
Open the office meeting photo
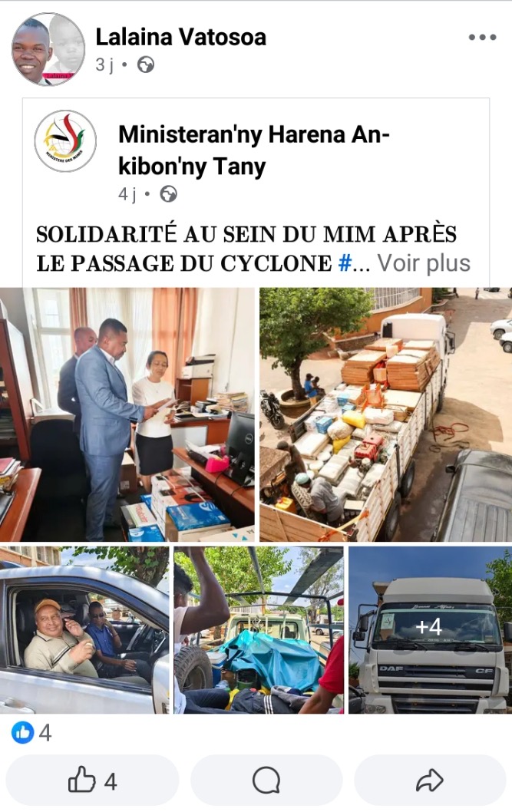[127, 414]
